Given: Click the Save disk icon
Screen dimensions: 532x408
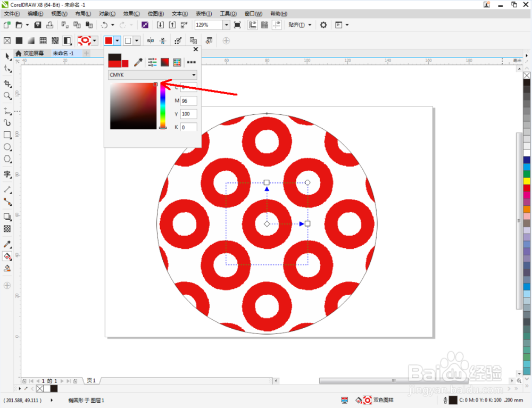Looking at the screenshot, I should [38, 25].
